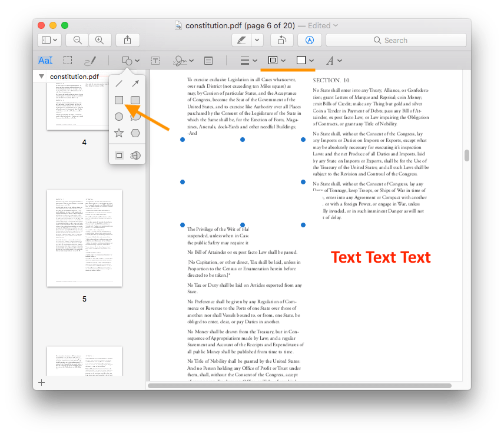Open the Shapes dropdown in the toolbar
The image size is (504, 437).
(130, 60)
